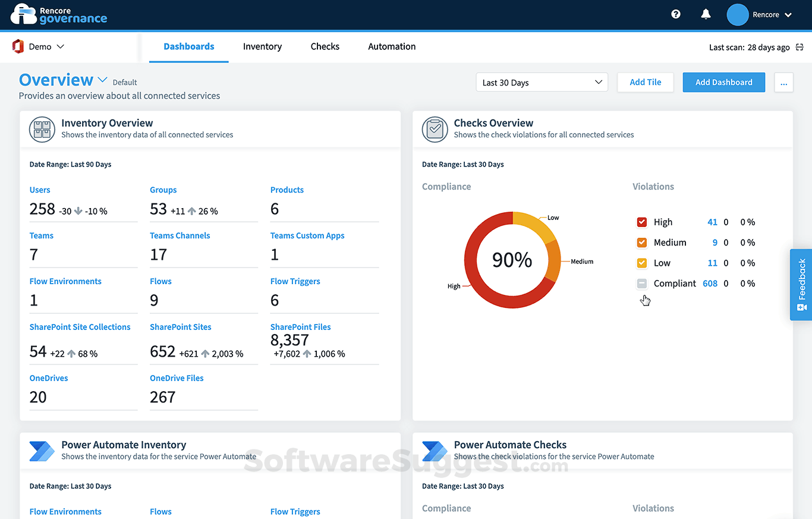Uncheck the Medium violations checkbox
The width and height of the screenshot is (812, 519).
click(x=642, y=243)
